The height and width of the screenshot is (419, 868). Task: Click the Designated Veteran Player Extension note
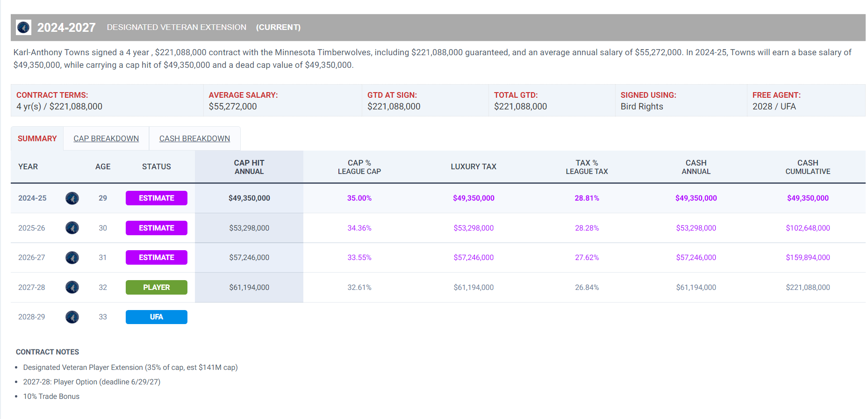[x=130, y=368]
